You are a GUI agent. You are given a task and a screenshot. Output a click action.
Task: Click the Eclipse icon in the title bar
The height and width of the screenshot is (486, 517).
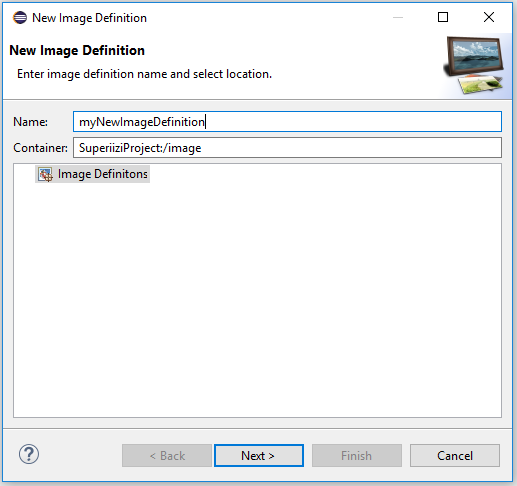(x=20, y=18)
